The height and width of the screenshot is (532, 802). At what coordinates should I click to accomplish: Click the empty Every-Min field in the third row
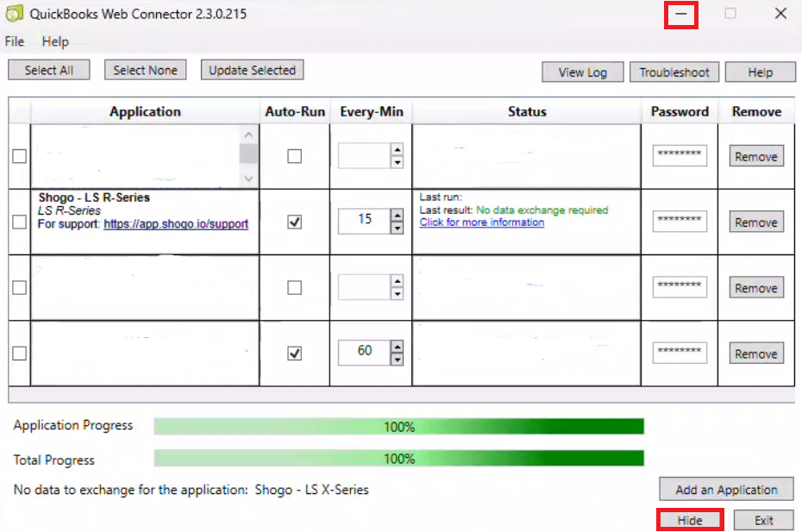[x=365, y=287]
